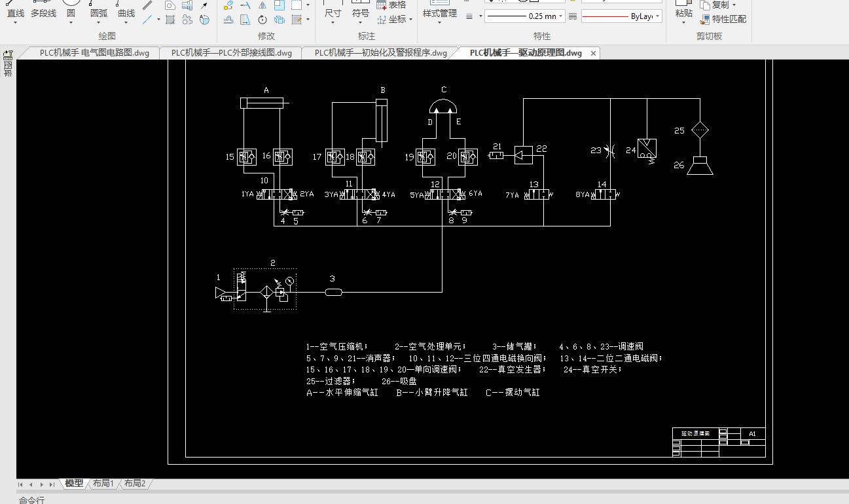Screen dimensions: 849x504
Task: Switch to the 布局2 layout tab
Action: 135,484
